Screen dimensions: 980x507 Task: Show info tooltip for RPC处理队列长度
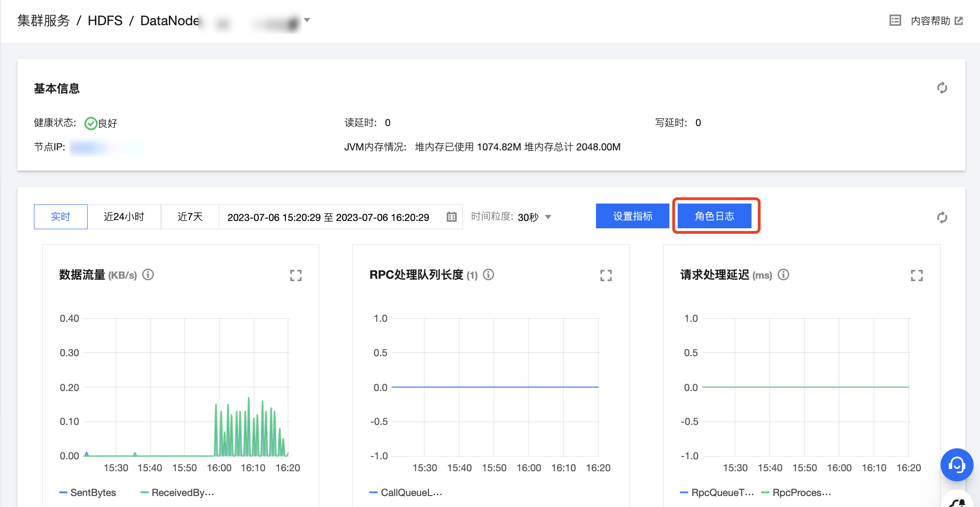(489, 275)
